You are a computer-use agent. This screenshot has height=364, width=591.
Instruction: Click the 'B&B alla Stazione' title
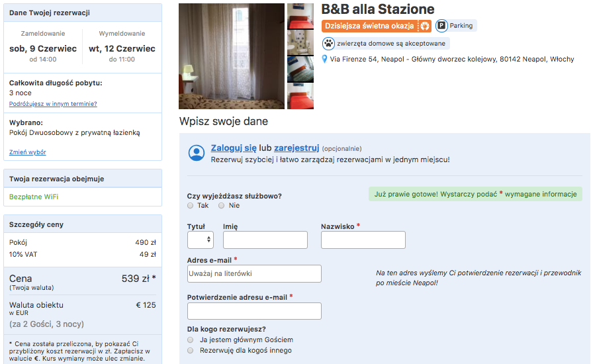378,9
